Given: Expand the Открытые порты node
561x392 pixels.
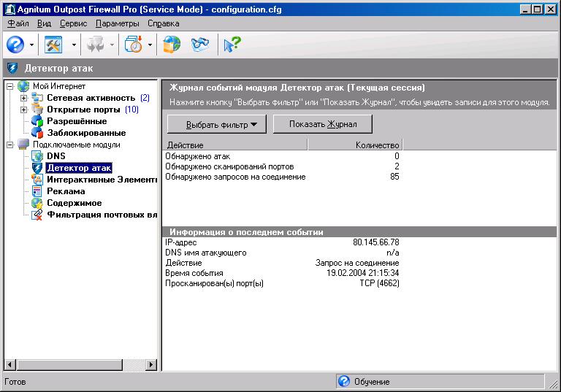Looking at the screenshot, I should (23, 109).
